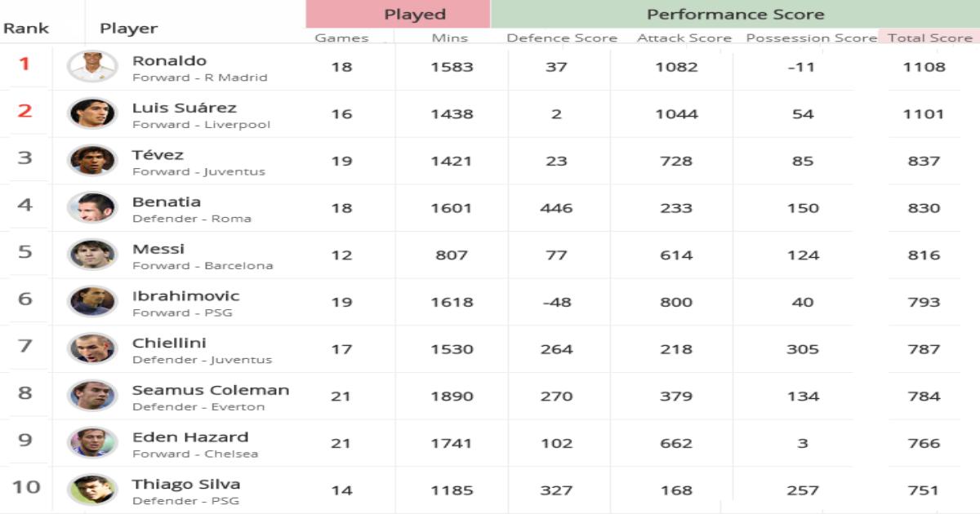The height and width of the screenshot is (514, 980).
Task: Open Seamus Coleman player link
Action: pyautogui.click(x=211, y=390)
